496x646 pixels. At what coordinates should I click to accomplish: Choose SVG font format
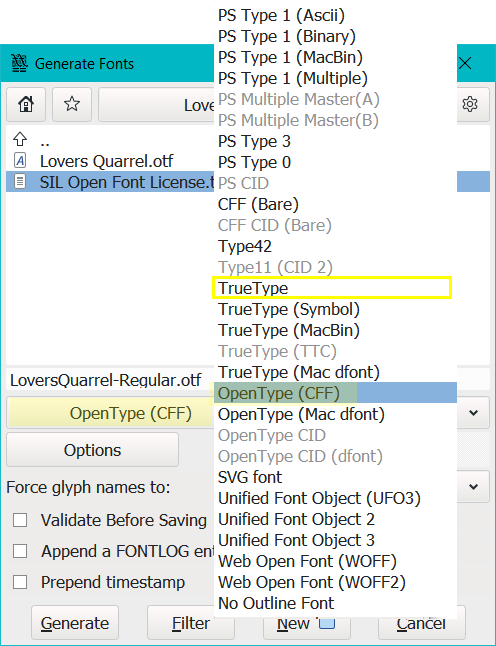(335, 477)
